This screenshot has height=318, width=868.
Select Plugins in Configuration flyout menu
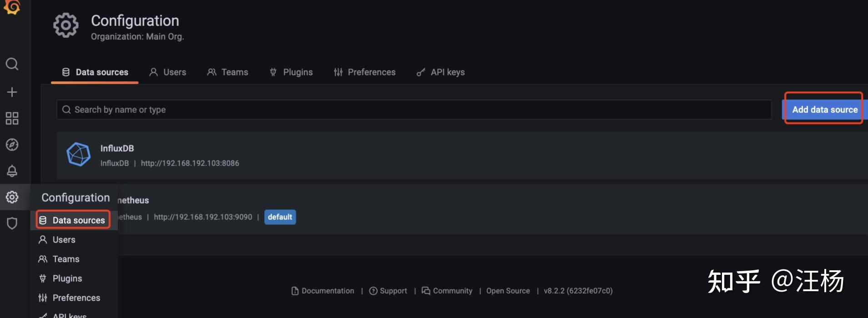tap(73, 278)
